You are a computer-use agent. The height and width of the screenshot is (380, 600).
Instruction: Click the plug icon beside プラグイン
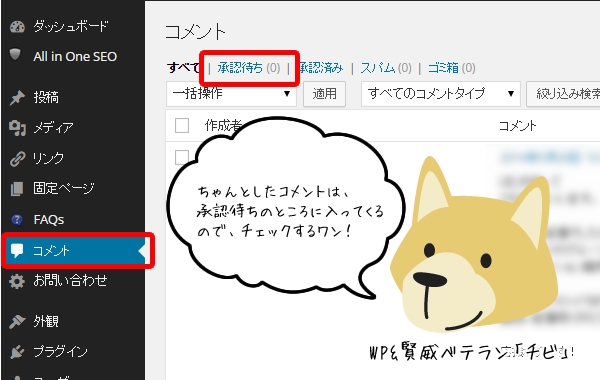[x=17, y=352]
